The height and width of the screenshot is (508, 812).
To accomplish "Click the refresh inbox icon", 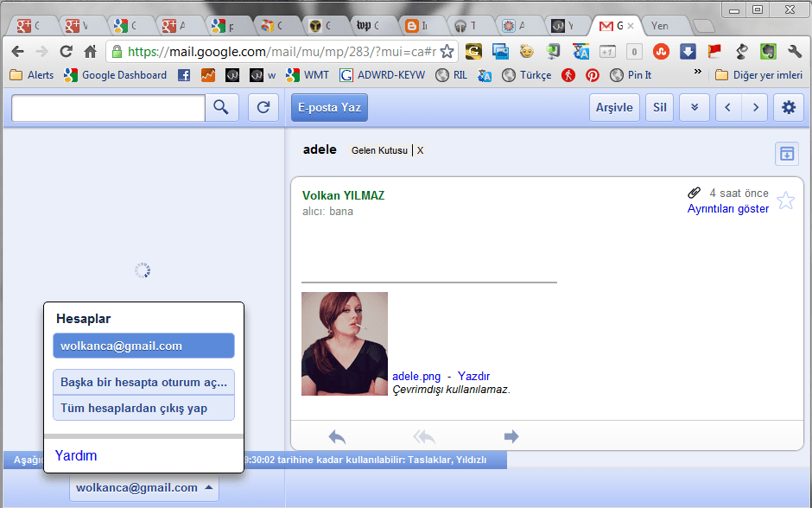I will (263, 107).
